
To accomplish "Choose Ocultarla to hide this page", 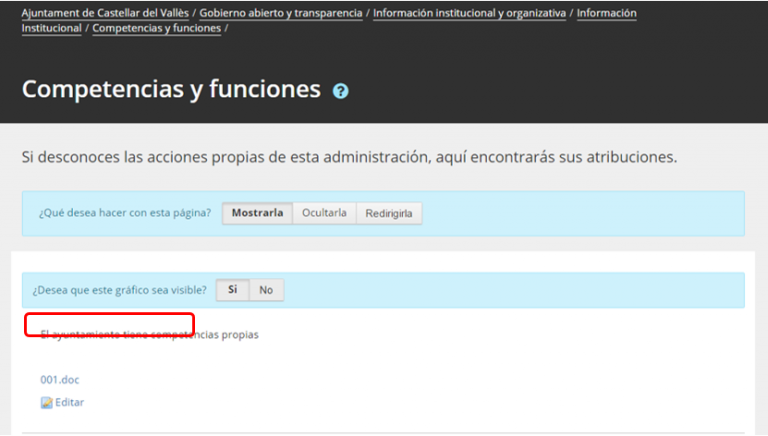I will 324,213.
